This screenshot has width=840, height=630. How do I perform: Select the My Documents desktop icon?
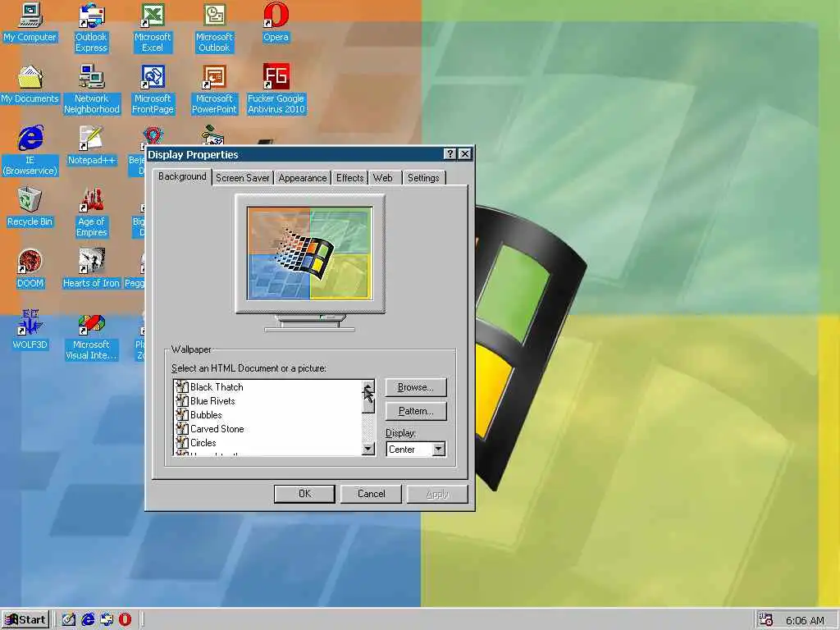pyautogui.click(x=30, y=84)
